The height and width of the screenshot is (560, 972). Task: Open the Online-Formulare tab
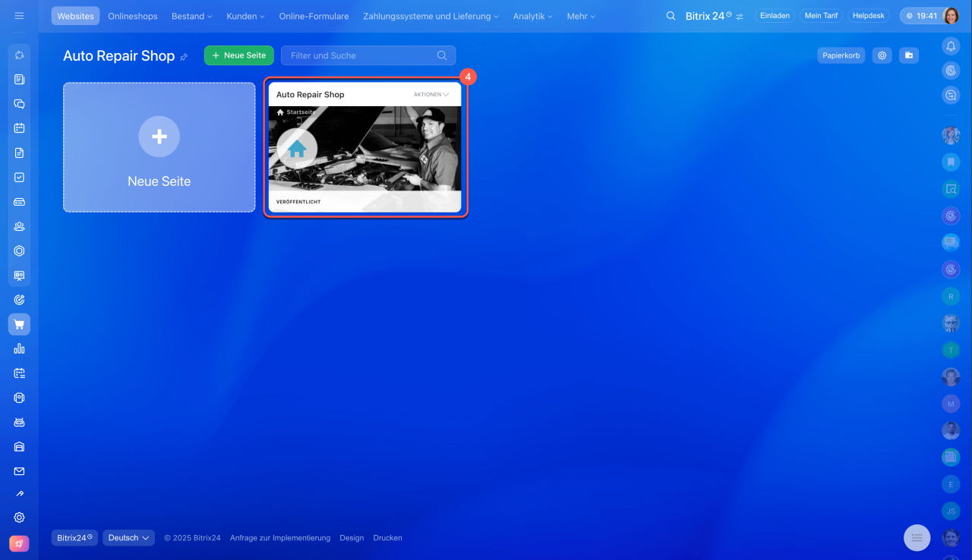coord(314,16)
